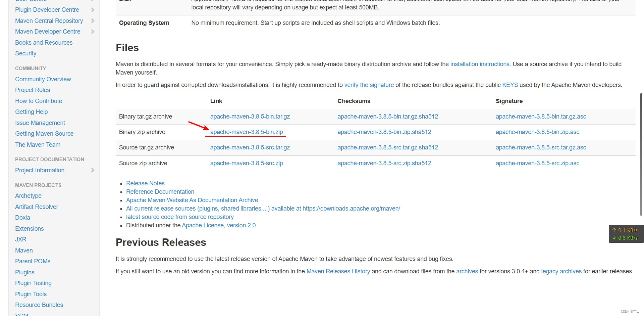
Task: Download apache-maven-3.8.5-src.tar.gz
Action: [x=250, y=147]
